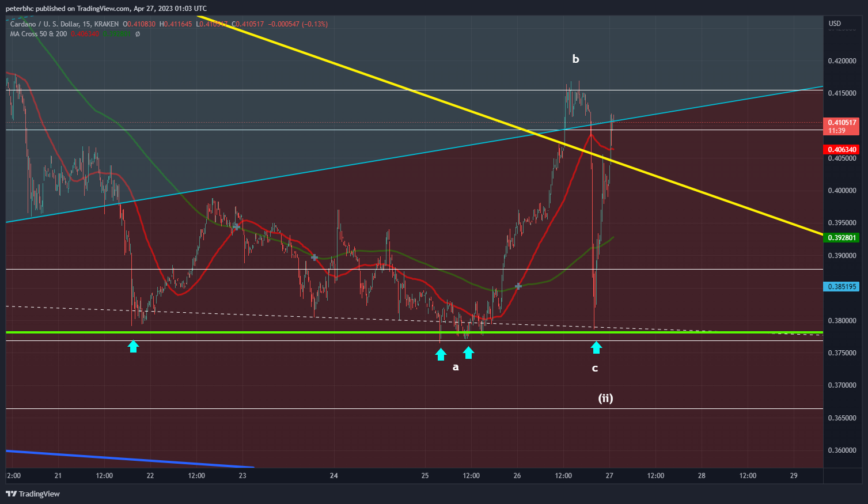This screenshot has width=868, height=504.
Task: Click the 0.375000 price axis label
Action: [842, 353]
